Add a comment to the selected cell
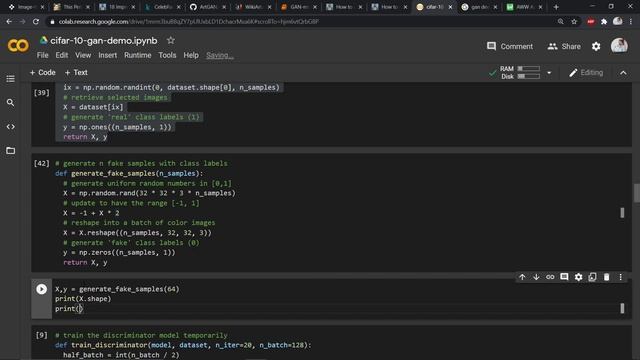This screenshot has width=640, height=360. [x=564, y=277]
